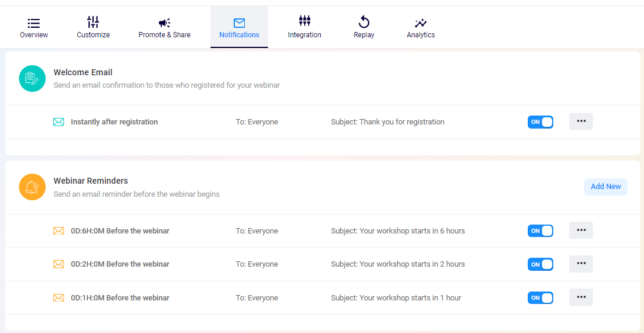Open more options for welcome email
The image size is (644, 333).
(x=581, y=121)
